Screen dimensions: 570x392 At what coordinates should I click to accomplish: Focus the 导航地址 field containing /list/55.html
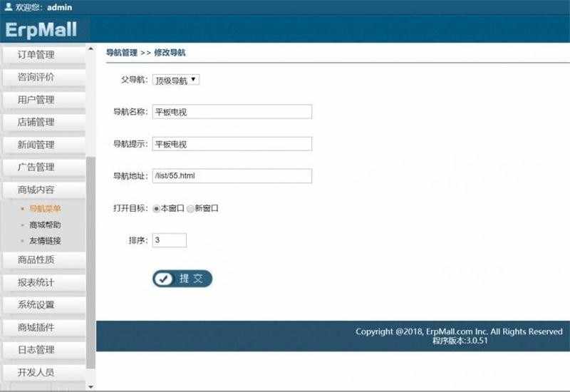point(232,176)
